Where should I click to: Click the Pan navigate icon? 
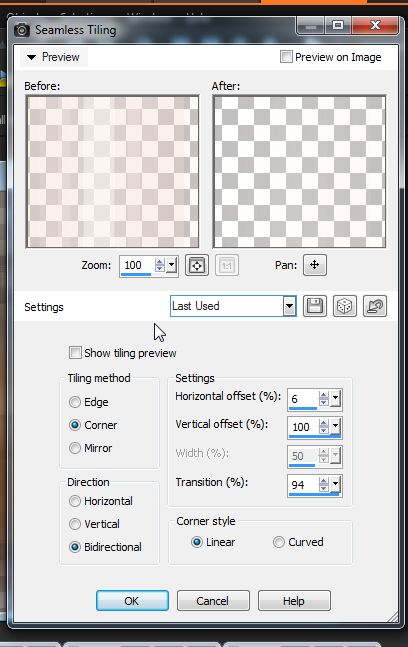tap(315, 265)
